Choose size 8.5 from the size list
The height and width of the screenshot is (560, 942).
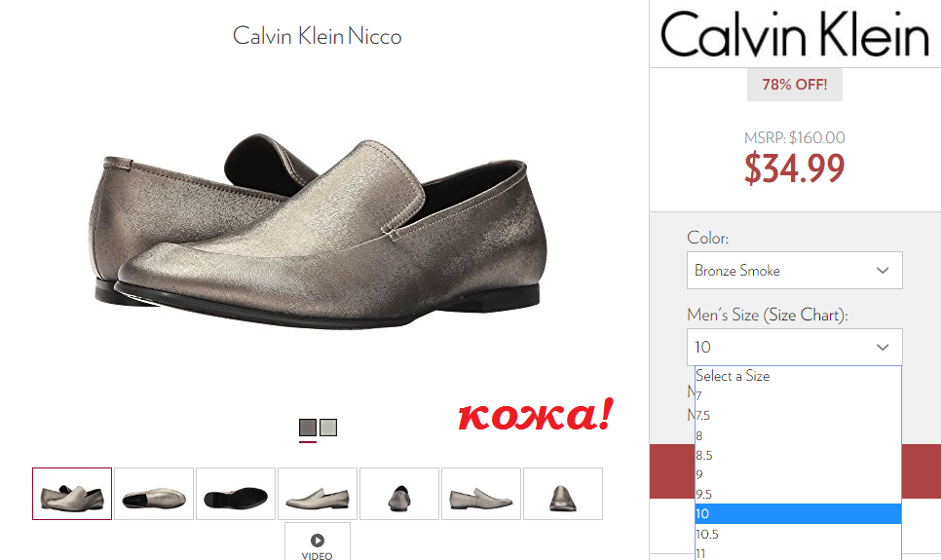(x=799, y=455)
